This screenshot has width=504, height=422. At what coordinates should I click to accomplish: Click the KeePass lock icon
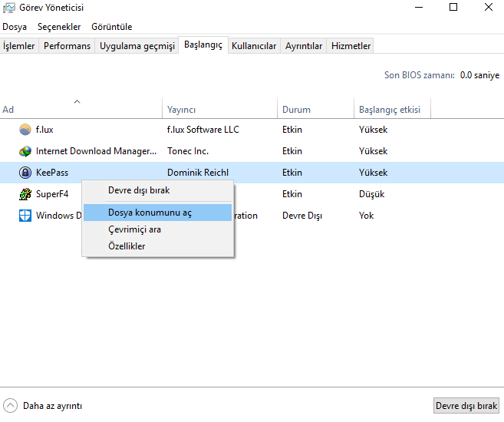point(25,173)
